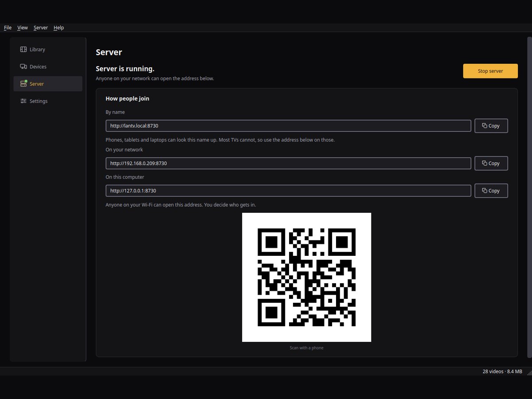The image size is (532, 399).
Task: Open the View menu
Action: pyautogui.click(x=22, y=27)
